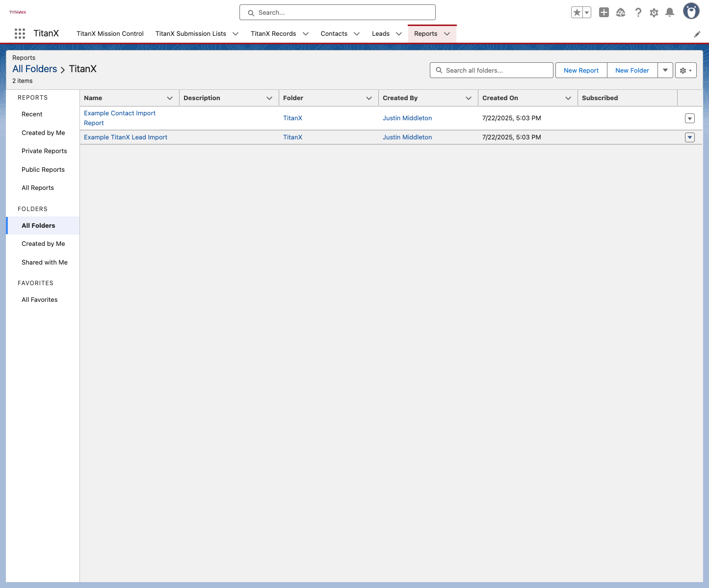Open the TitanX Mission Control tab
Image resolution: width=709 pixels, height=588 pixels.
110,34
